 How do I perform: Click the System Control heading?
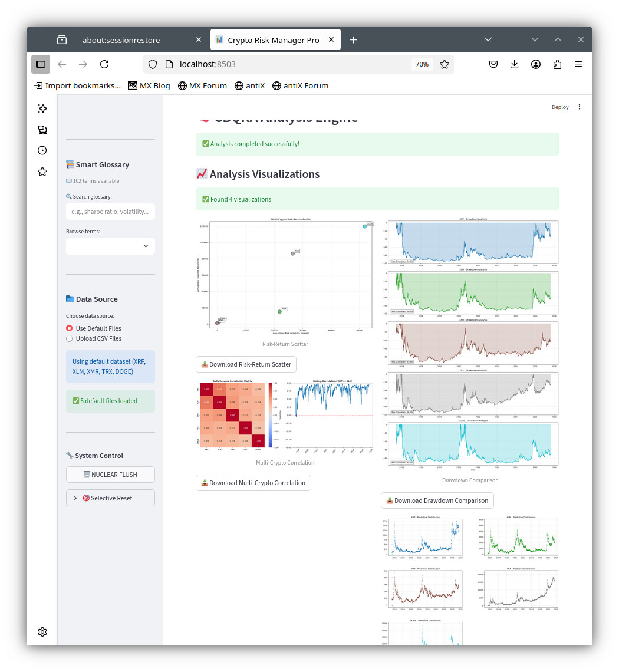click(95, 456)
